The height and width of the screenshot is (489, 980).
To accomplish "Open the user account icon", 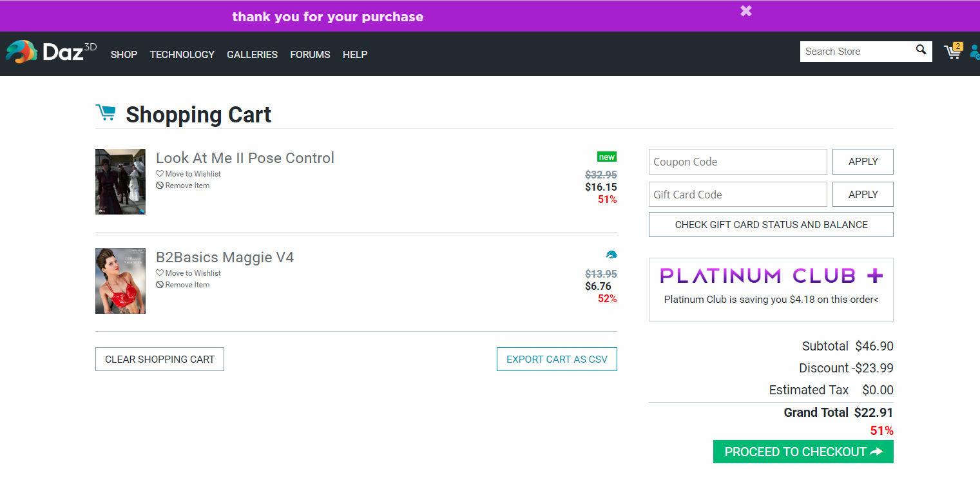I will (974, 52).
